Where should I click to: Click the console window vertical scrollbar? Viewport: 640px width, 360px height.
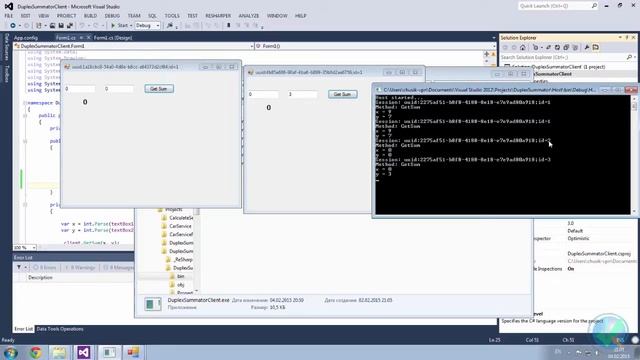(x=634, y=154)
